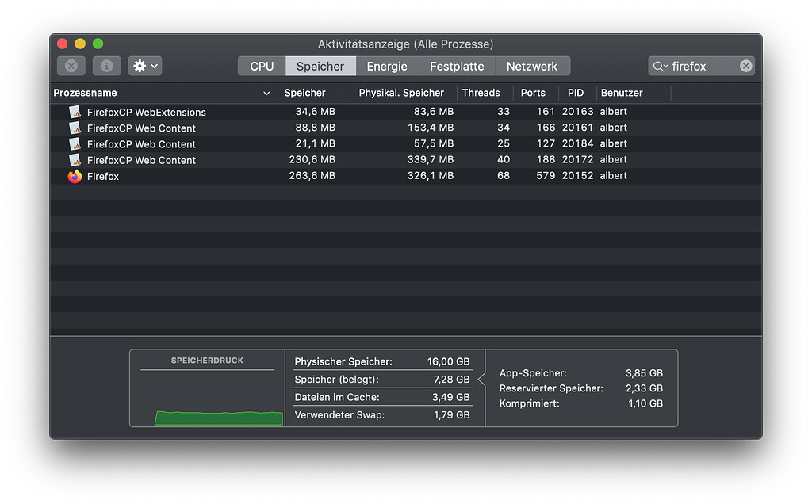Sort processes by PID column
812x504 pixels.
pyautogui.click(x=576, y=93)
